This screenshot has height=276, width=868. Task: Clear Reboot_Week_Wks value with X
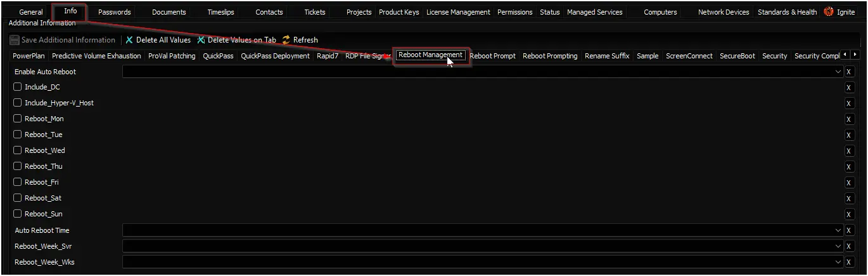pyautogui.click(x=850, y=262)
